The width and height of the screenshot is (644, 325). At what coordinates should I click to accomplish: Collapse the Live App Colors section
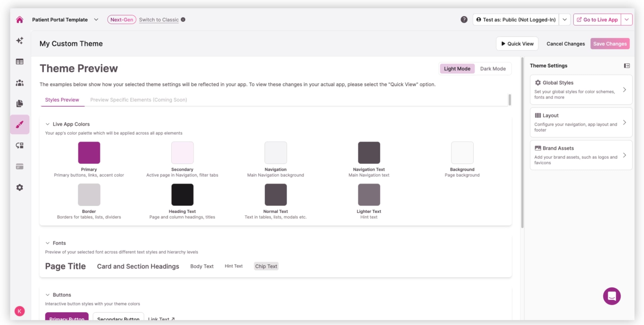point(48,124)
